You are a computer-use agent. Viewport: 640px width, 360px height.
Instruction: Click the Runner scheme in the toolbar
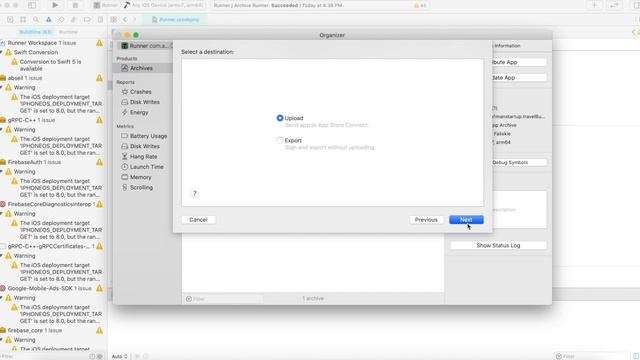pos(106,5)
